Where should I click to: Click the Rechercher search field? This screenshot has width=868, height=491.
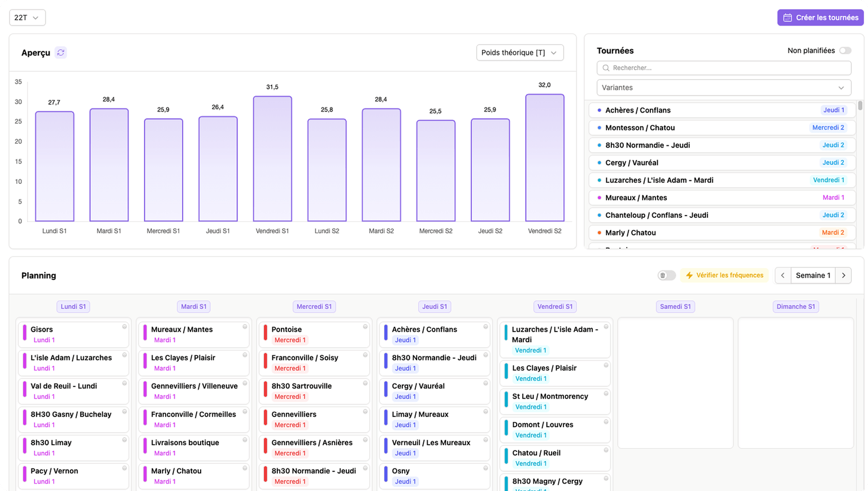coord(729,68)
